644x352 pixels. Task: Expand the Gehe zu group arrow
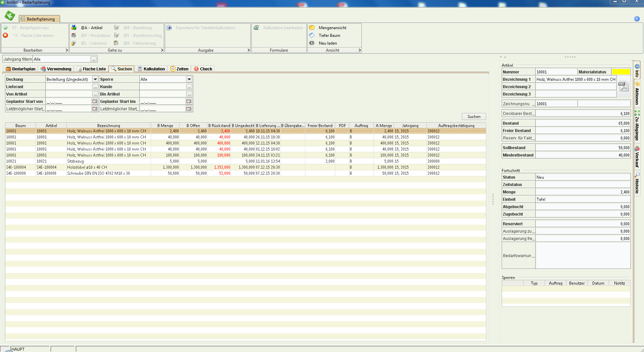coord(162,50)
